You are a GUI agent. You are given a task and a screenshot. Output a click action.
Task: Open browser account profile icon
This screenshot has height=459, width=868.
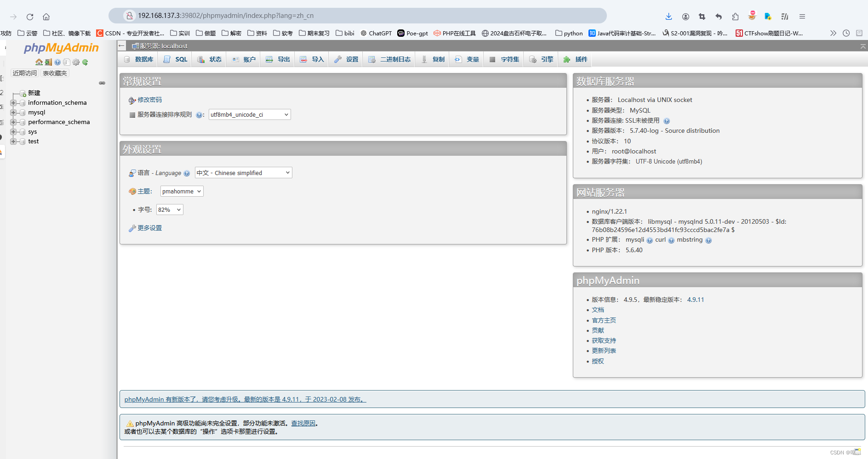tap(685, 17)
